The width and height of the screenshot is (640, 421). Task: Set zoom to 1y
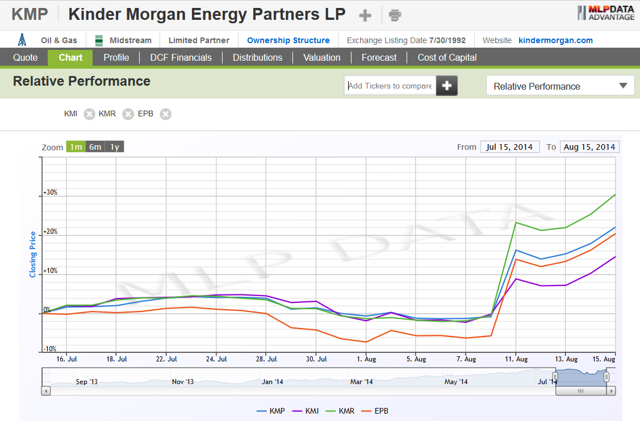pyautogui.click(x=114, y=147)
